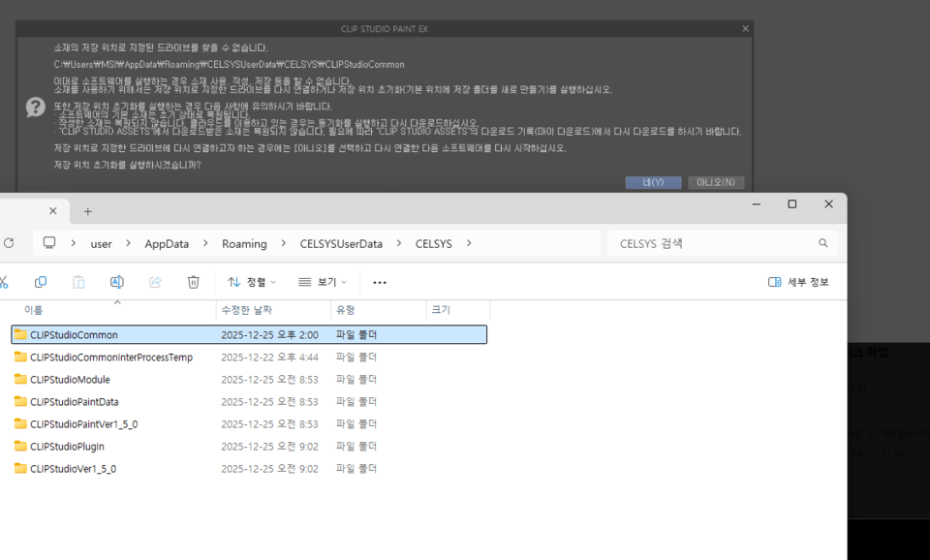The height and width of the screenshot is (560, 930).
Task: Click the Delete (trash) icon
Action: pyautogui.click(x=194, y=281)
